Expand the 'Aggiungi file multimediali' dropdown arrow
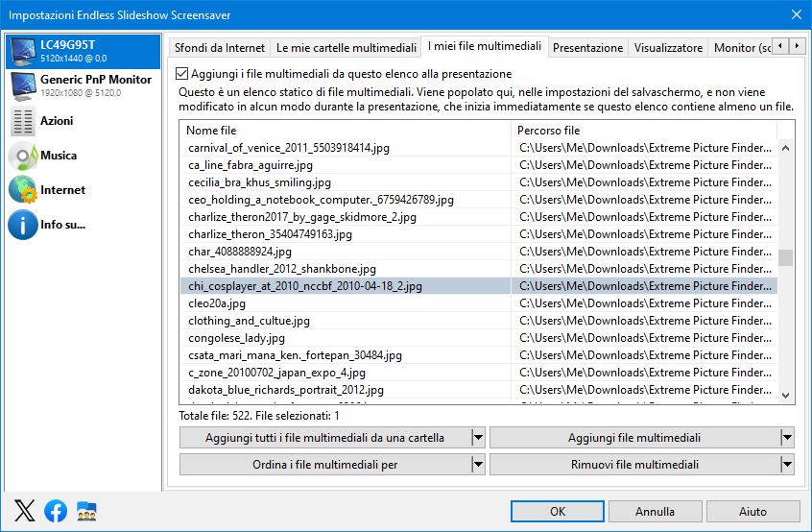The height and width of the screenshot is (532, 812). pos(787,438)
